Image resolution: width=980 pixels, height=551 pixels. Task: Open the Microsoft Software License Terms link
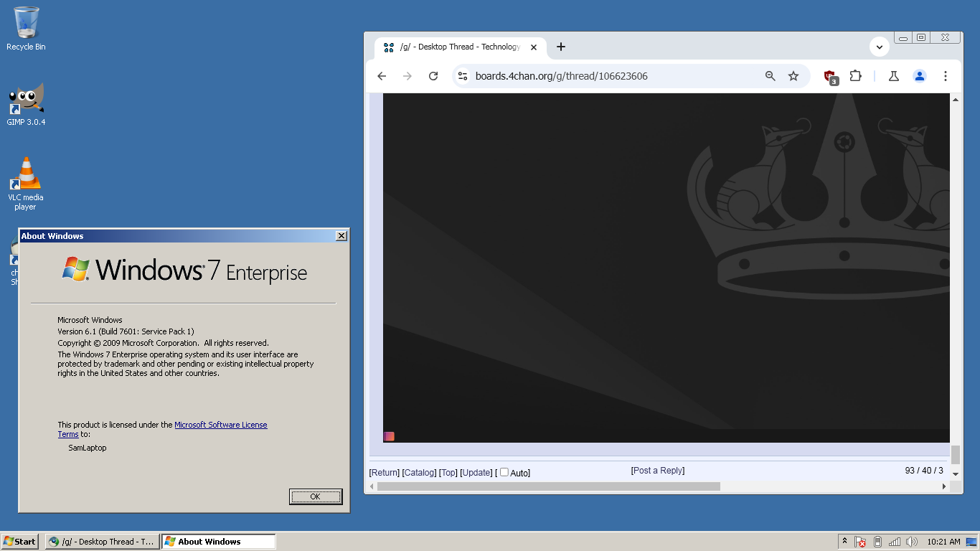click(220, 425)
